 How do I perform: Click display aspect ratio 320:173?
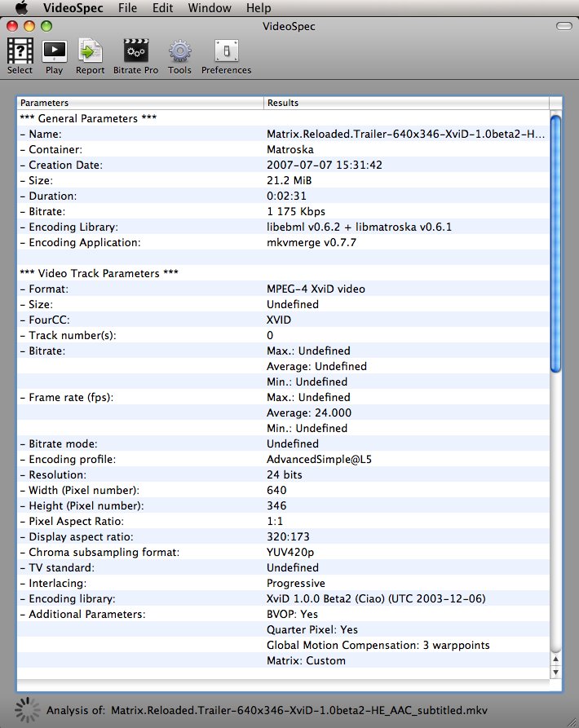[x=288, y=536]
